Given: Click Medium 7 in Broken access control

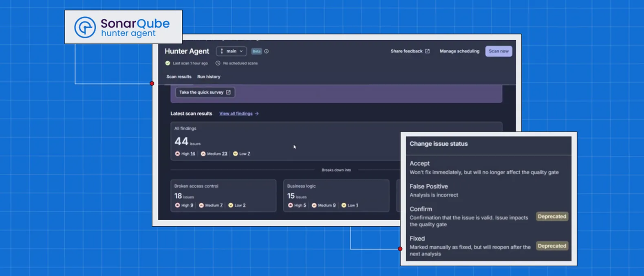Looking at the screenshot, I should pos(211,205).
